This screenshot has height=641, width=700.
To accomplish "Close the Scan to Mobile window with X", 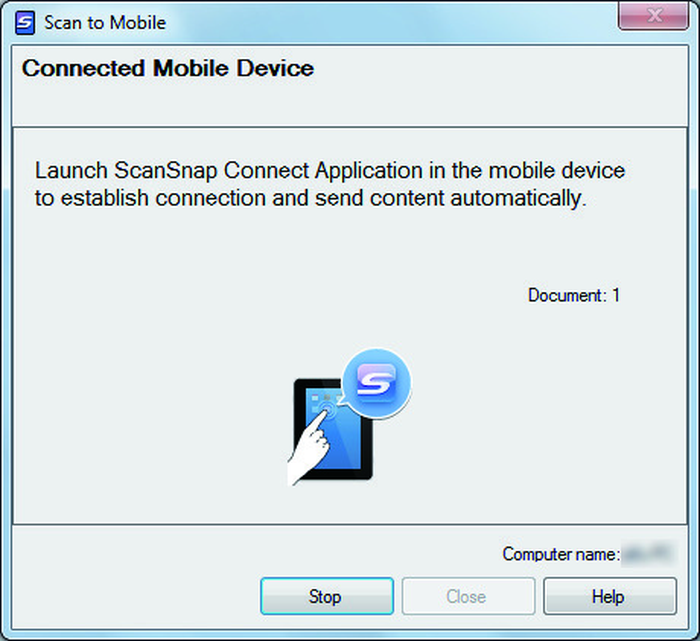I will tap(653, 16).
